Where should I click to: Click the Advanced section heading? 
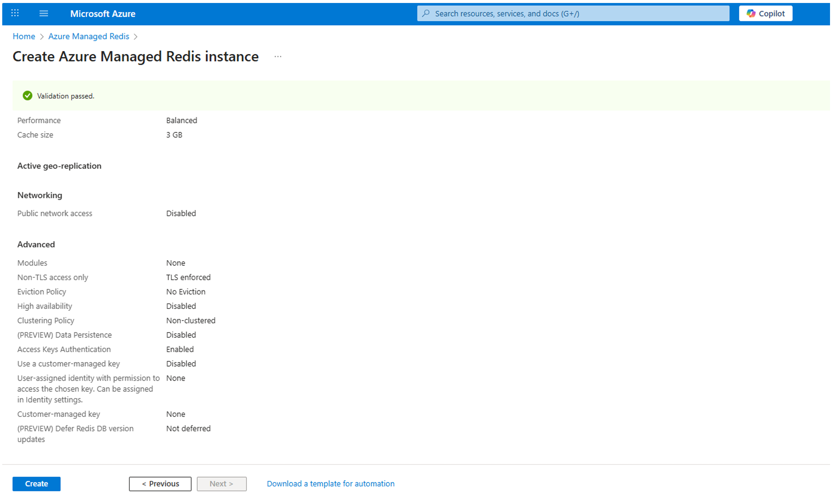[x=36, y=244]
